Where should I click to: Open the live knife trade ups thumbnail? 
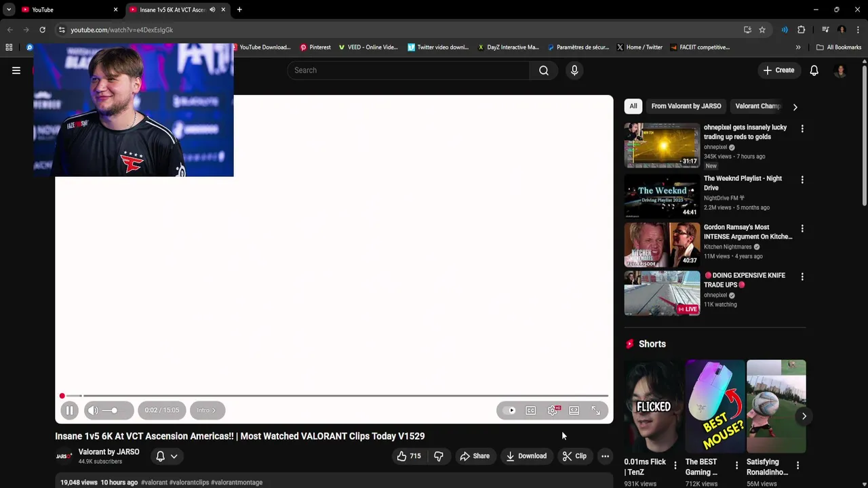click(662, 293)
